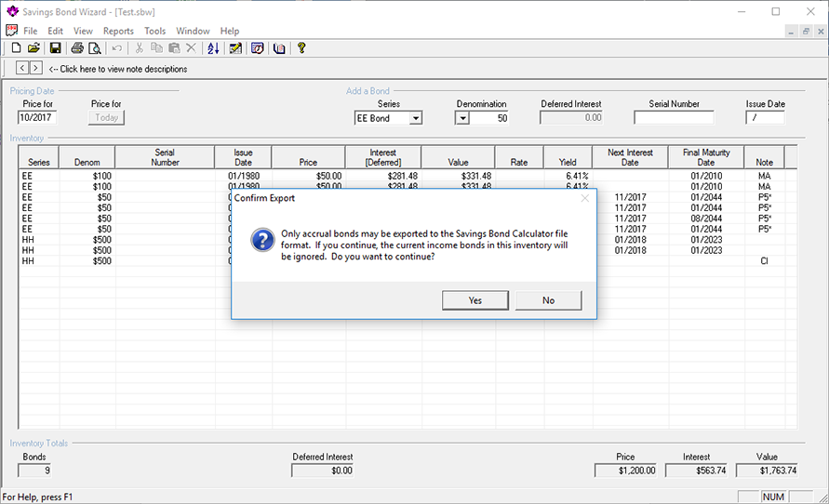Expand the Denomination dropdown arrow
This screenshot has width=829, height=504.
click(x=462, y=118)
